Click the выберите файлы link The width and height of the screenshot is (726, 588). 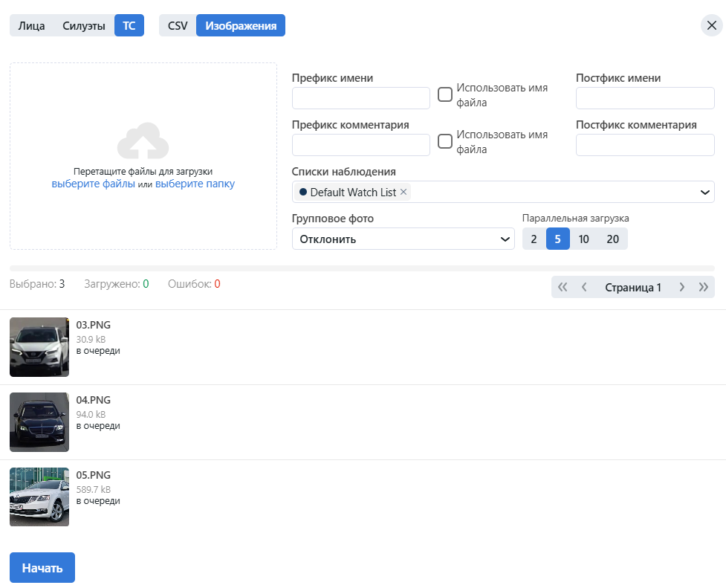pos(94,184)
